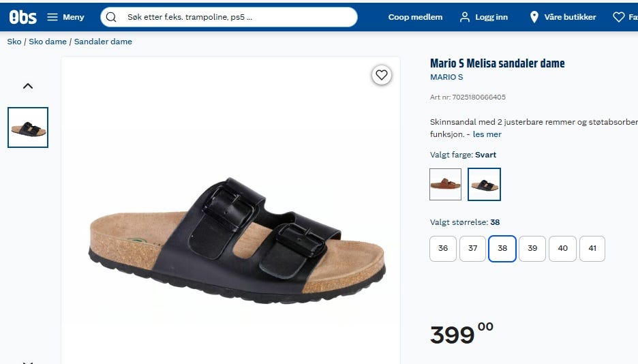Select the brown color variant swatch

click(x=445, y=184)
